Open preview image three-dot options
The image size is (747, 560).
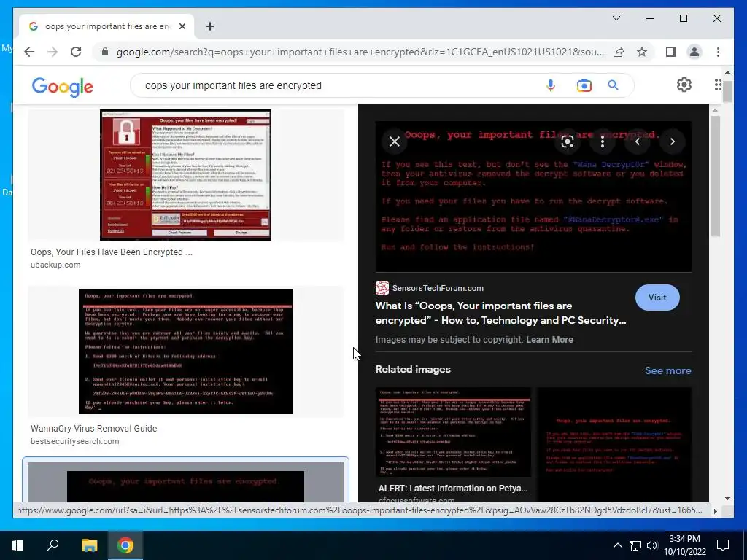pyautogui.click(x=603, y=141)
